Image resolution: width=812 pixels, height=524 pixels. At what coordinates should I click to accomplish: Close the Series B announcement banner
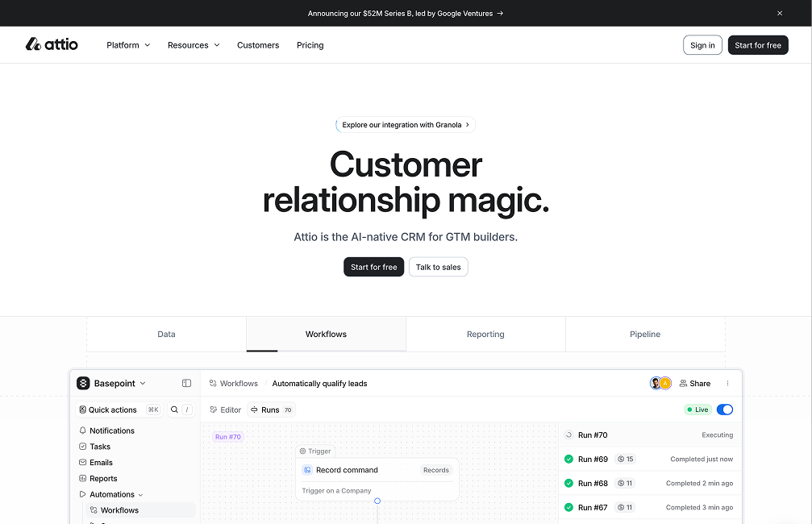779,13
